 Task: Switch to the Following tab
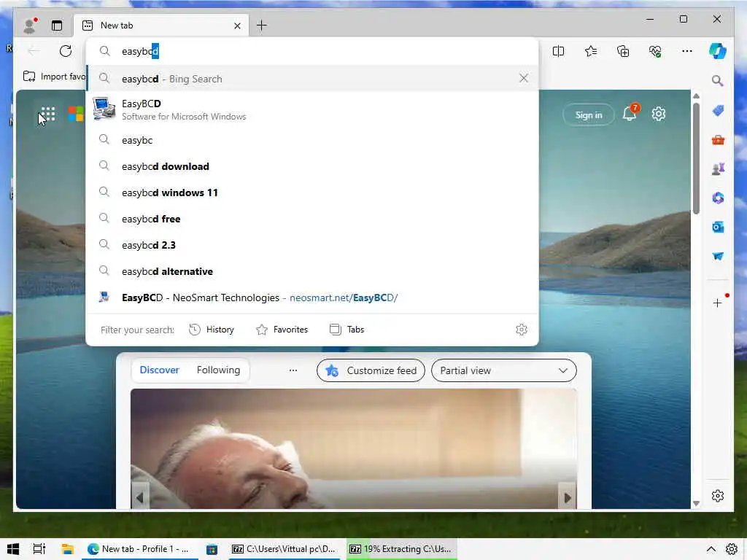pyautogui.click(x=218, y=370)
